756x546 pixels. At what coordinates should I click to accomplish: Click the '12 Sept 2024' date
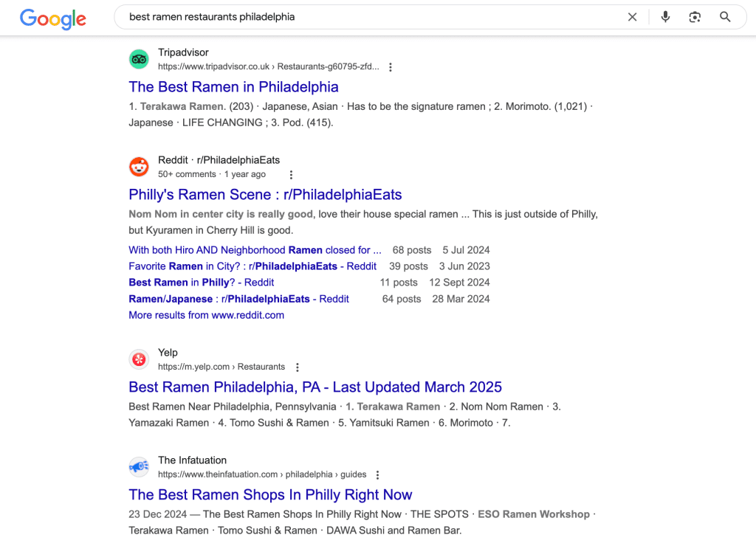pyautogui.click(x=459, y=283)
